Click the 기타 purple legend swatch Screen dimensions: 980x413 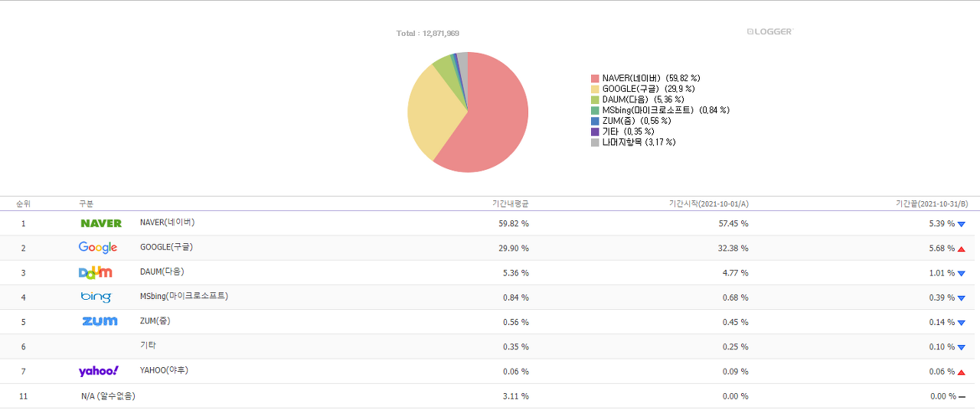coord(595,132)
